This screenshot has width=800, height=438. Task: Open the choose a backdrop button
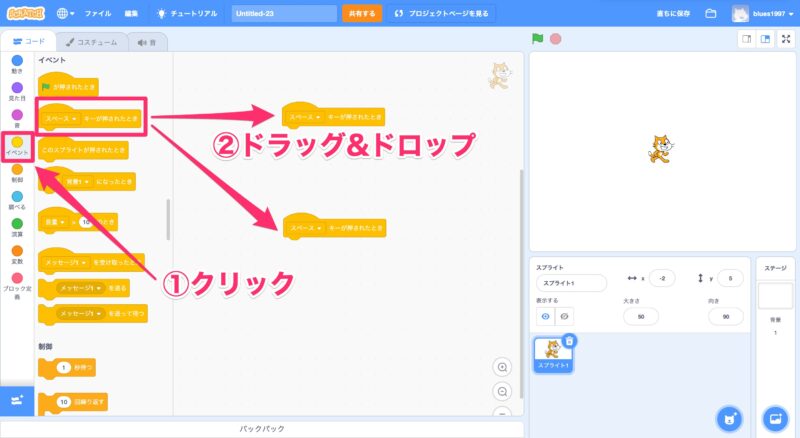(776, 417)
